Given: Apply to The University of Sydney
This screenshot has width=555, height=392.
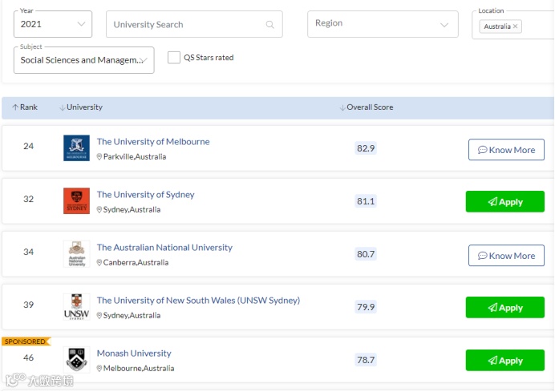Looking at the screenshot, I should tap(504, 202).
